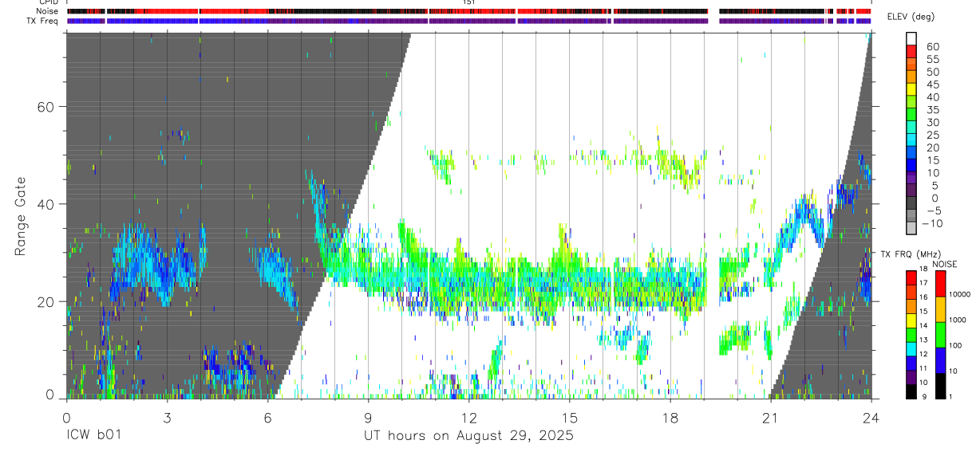Click the 20 tick on the Range Gate axis

(x=45, y=302)
